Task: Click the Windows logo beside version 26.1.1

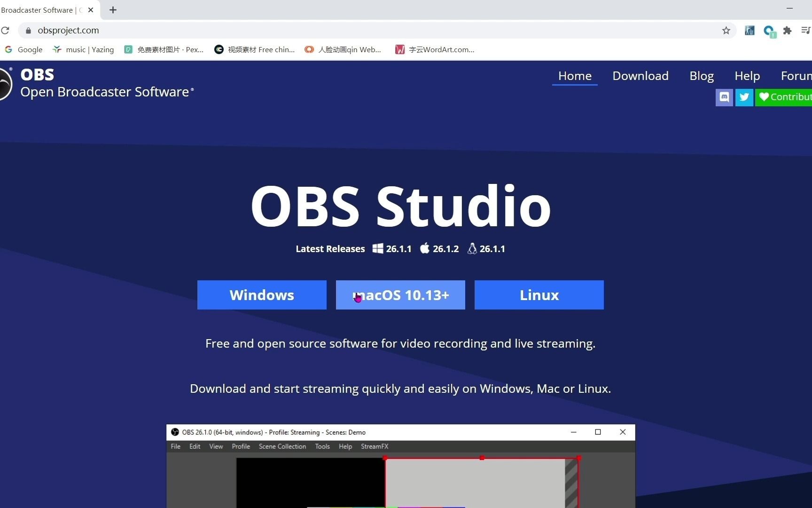Action: tap(377, 248)
